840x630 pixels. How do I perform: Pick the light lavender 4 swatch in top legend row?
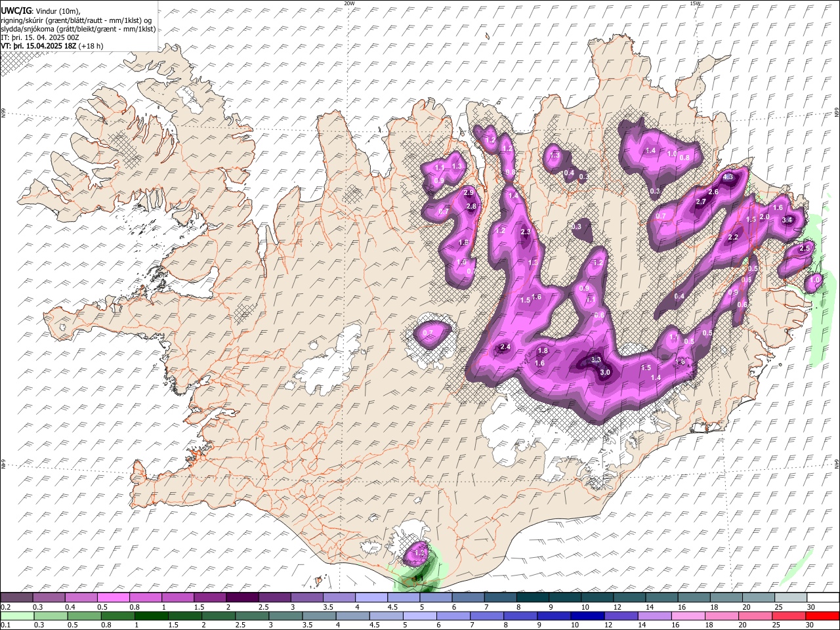pos(370,598)
